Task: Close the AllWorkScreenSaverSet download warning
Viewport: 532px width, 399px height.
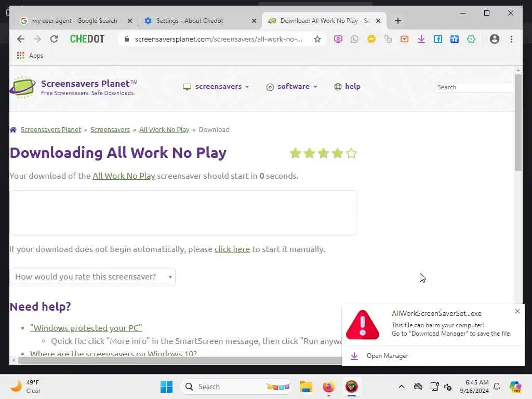Action: pyautogui.click(x=517, y=311)
